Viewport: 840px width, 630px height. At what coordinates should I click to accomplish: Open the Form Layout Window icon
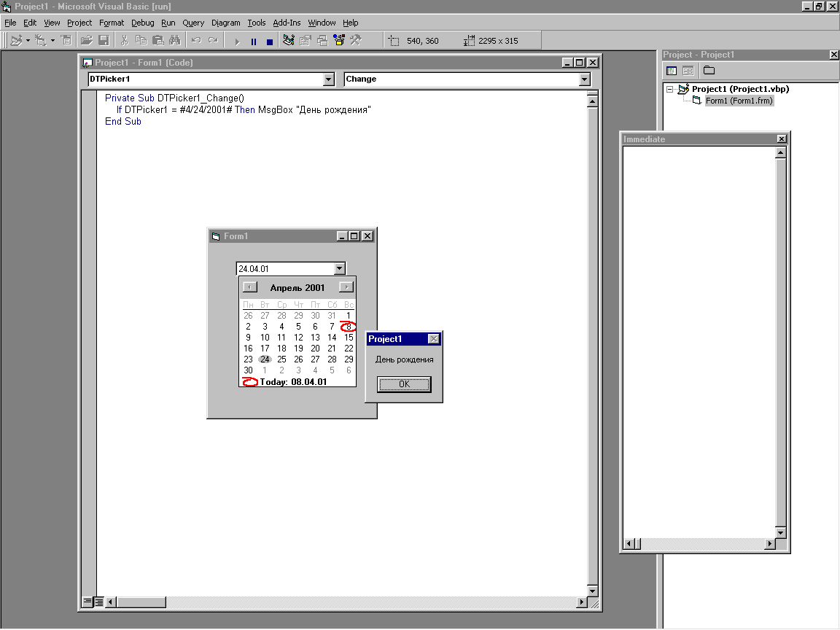point(322,41)
